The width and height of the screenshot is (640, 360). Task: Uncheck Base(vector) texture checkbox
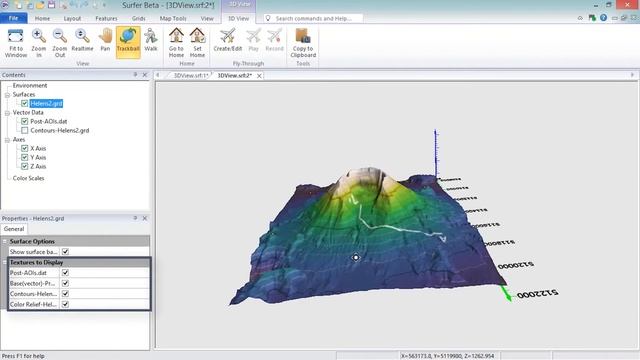[65, 283]
